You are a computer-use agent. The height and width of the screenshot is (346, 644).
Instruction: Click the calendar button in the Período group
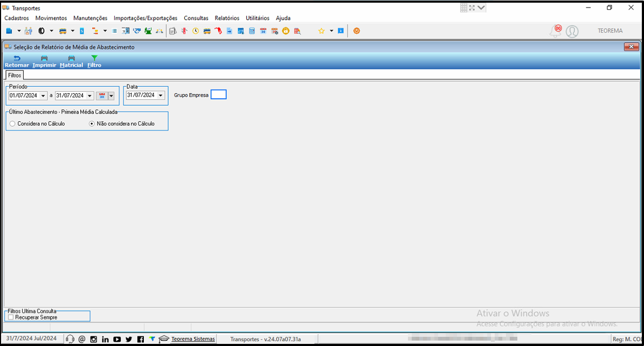click(x=102, y=96)
